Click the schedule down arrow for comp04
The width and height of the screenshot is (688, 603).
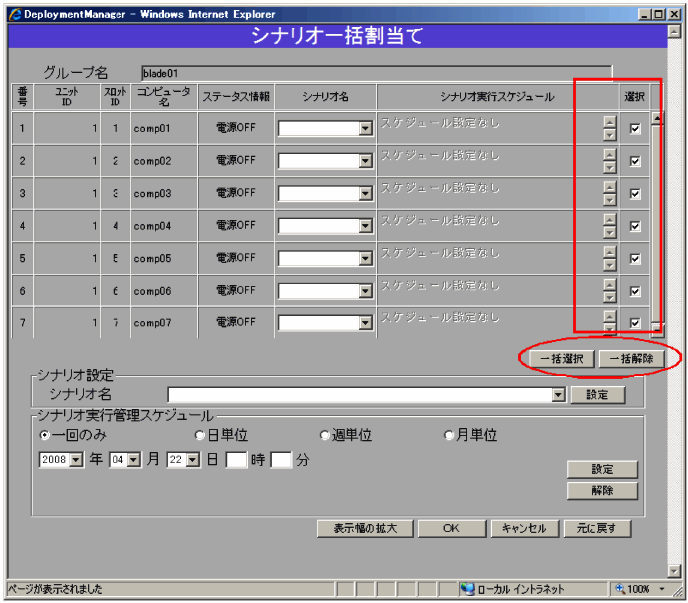pos(609,232)
